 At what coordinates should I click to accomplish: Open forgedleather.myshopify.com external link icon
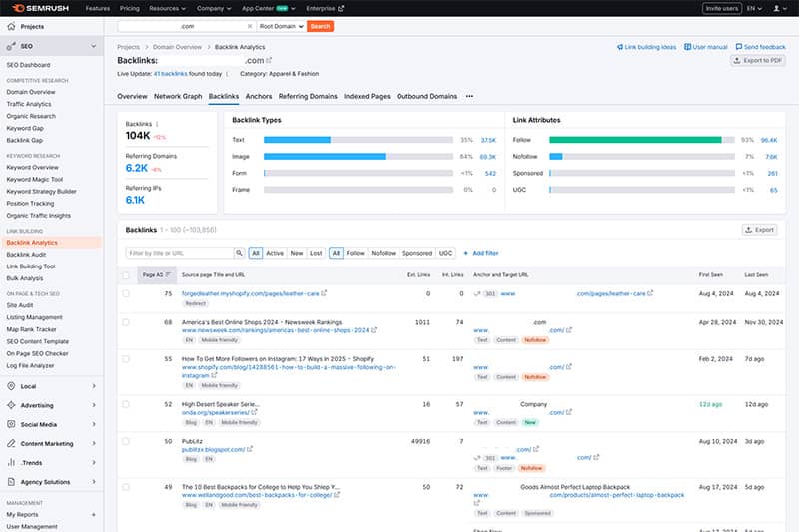point(324,293)
